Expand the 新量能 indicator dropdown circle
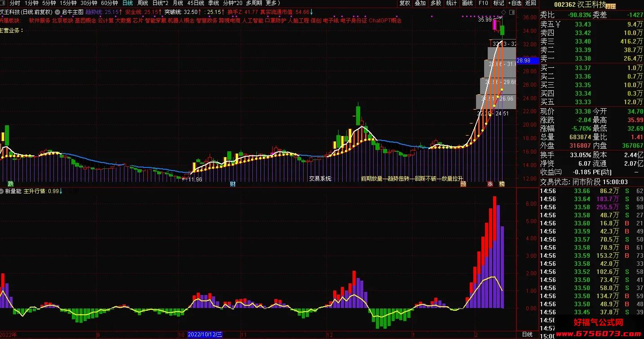644x339 pixels. click(2, 191)
